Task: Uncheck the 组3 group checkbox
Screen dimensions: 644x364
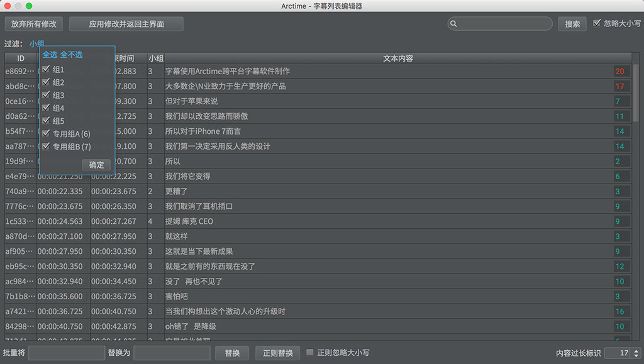Action: (x=46, y=95)
